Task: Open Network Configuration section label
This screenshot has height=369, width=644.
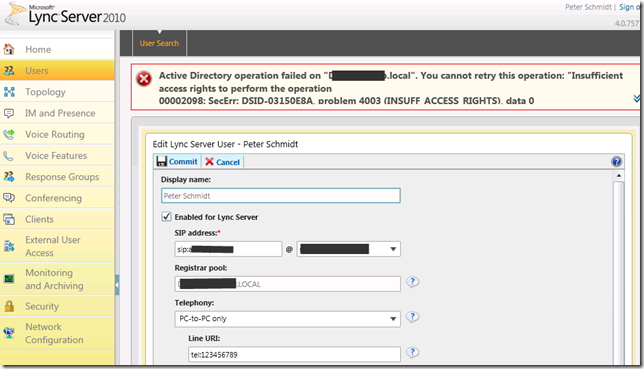Action: [54, 333]
